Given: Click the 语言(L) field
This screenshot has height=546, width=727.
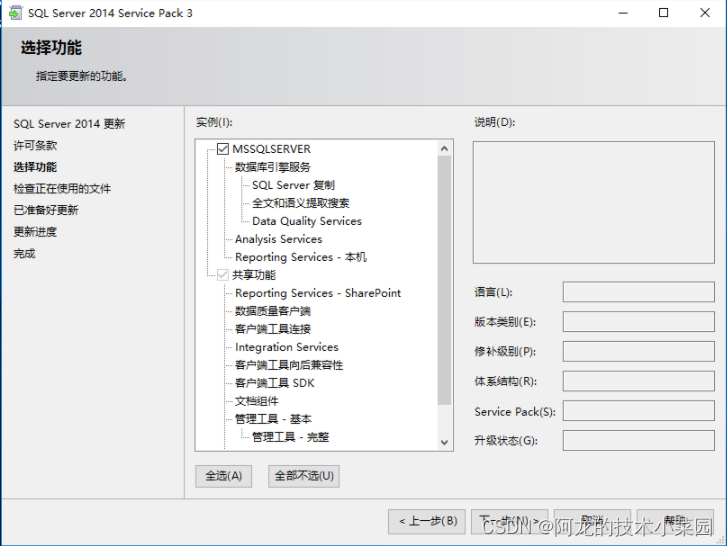Looking at the screenshot, I should [x=638, y=292].
